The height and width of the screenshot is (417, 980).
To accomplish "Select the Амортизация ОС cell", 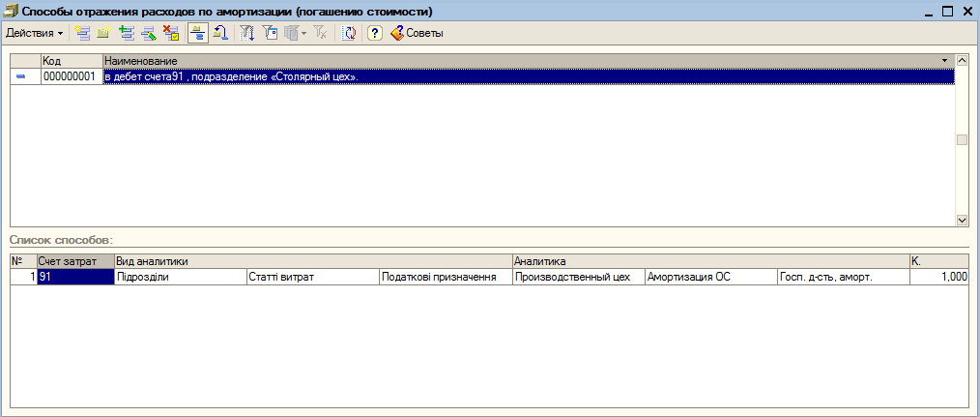I will (x=710, y=277).
